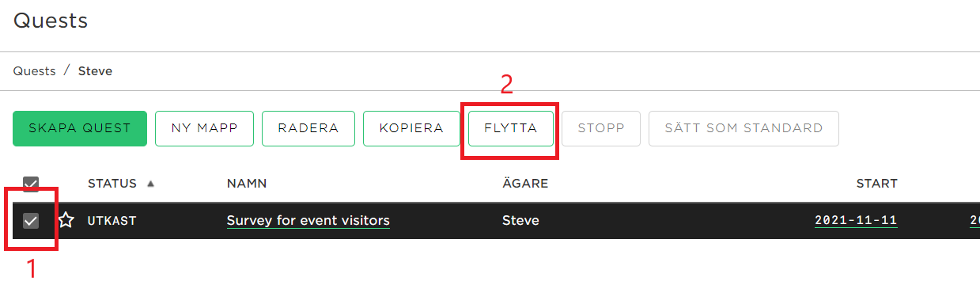The width and height of the screenshot is (980, 300).
Task: Move the quest using FLYTTA
Action: pos(511,128)
